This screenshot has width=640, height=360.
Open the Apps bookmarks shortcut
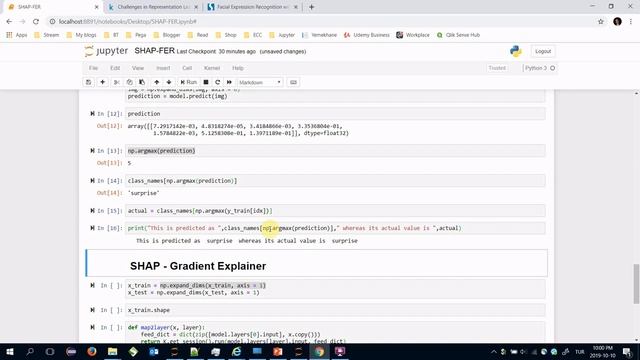pos(17,35)
